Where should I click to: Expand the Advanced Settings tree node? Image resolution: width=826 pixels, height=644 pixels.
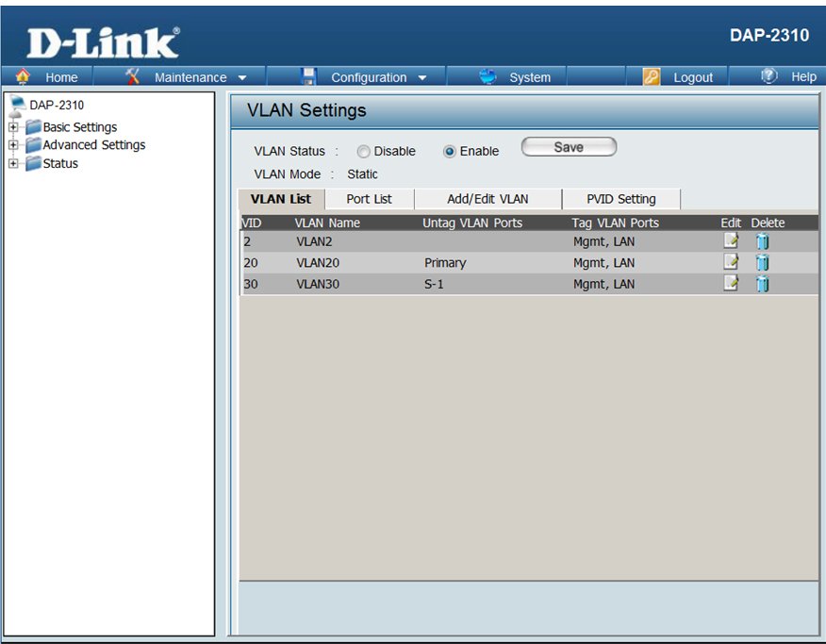coord(13,145)
